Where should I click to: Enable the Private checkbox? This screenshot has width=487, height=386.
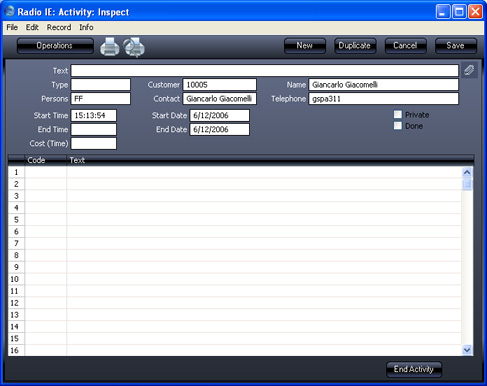tap(398, 115)
